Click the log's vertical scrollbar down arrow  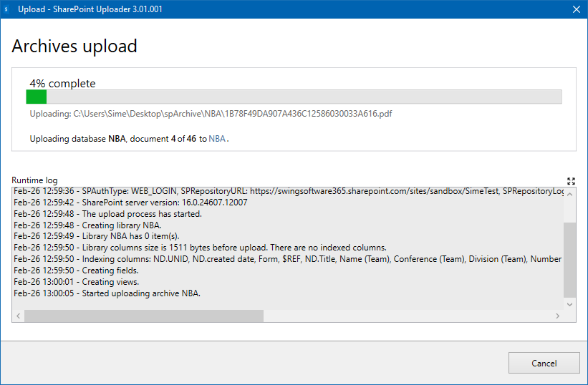coord(569,303)
